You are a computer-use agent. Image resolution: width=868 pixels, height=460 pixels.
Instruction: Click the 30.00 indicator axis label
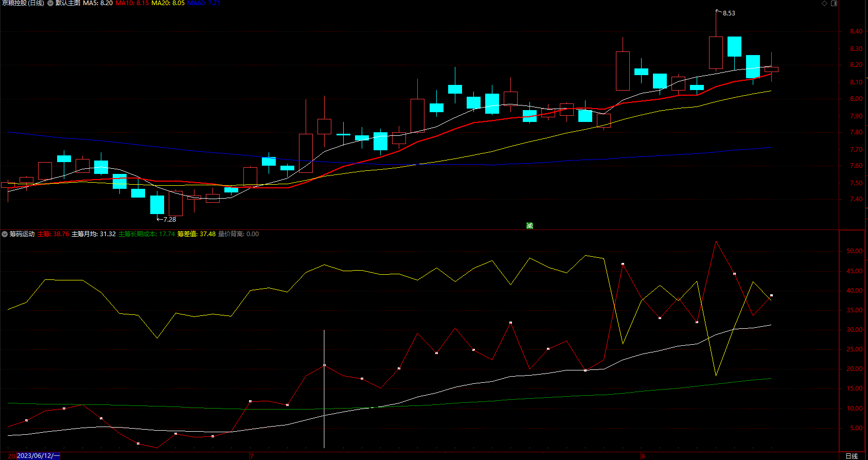855,330
